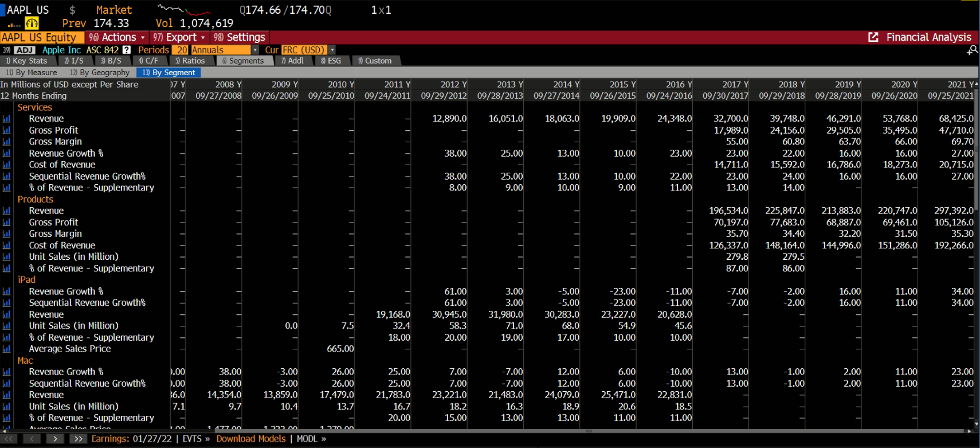The height and width of the screenshot is (448, 980).
Task: Click the next page single-arrow button
Action: (54, 439)
